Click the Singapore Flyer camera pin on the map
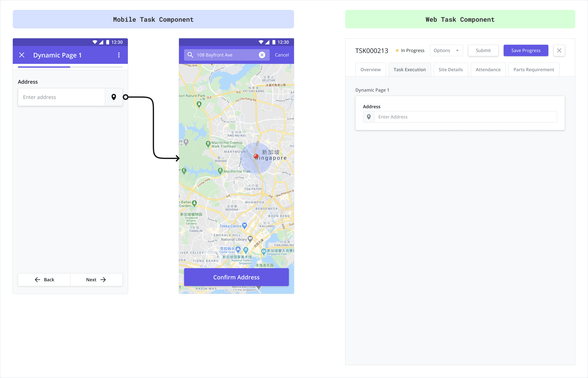Image resolution: width=588 pixels, height=378 pixels. pos(263,251)
